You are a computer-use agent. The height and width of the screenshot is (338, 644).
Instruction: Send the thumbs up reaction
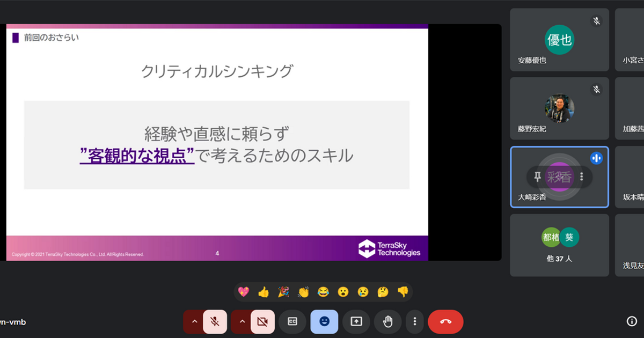coord(264,292)
